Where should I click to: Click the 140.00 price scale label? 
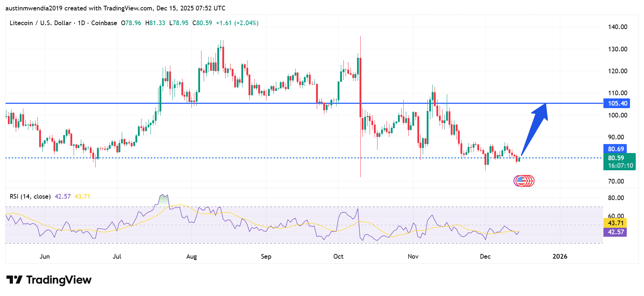pyautogui.click(x=617, y=27)
